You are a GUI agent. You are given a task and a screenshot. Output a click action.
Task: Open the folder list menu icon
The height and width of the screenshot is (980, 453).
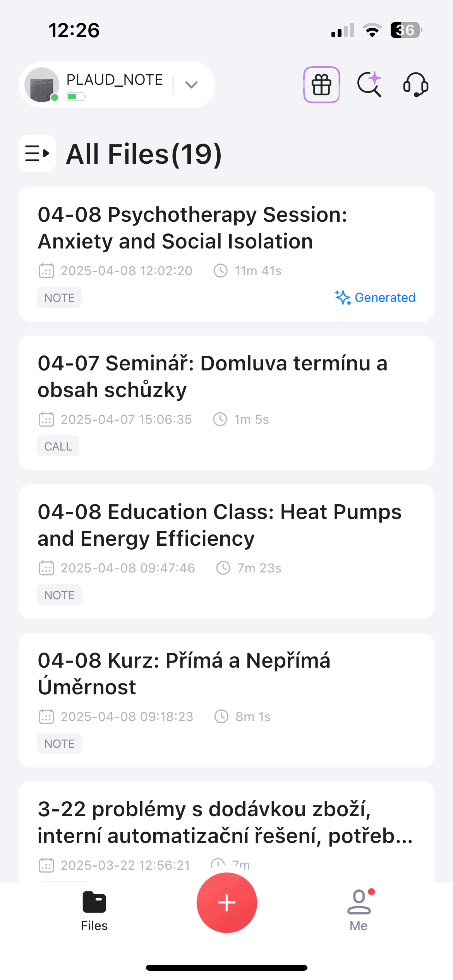pos(37,153)
